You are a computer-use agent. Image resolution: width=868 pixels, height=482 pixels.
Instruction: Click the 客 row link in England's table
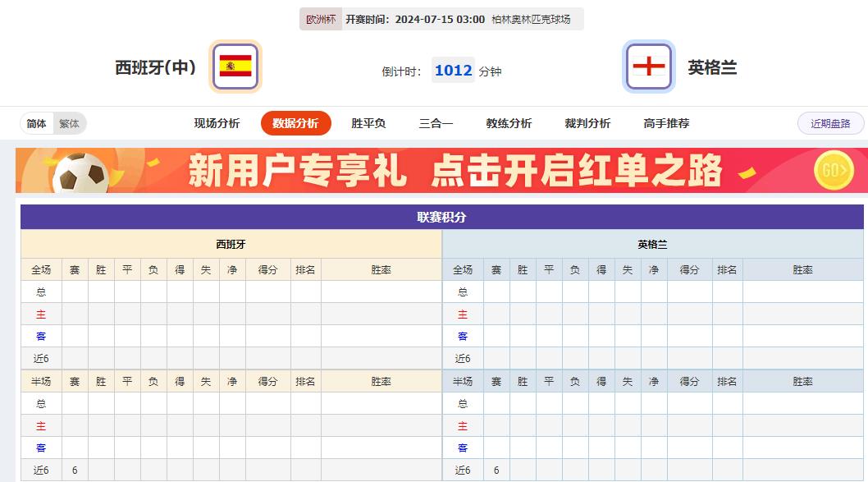click(464, 336)
